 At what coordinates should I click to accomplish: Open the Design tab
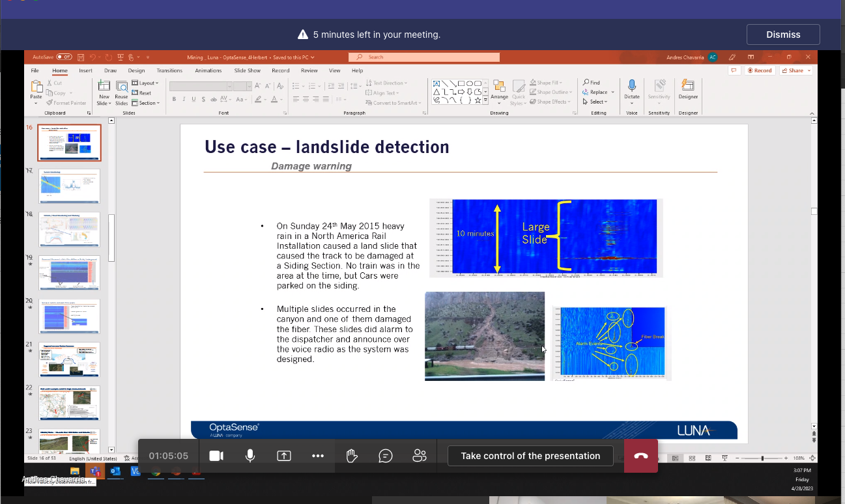tap(136, 70)
